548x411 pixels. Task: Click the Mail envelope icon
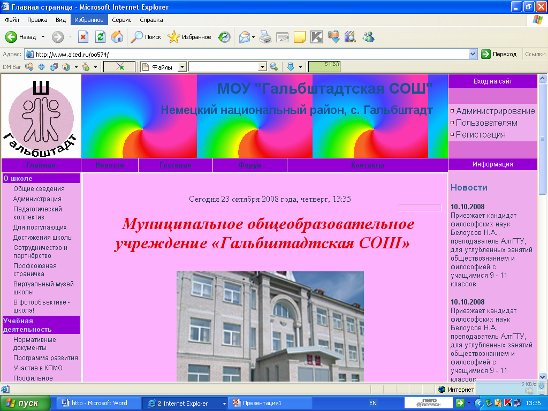(x=244, y=37)
